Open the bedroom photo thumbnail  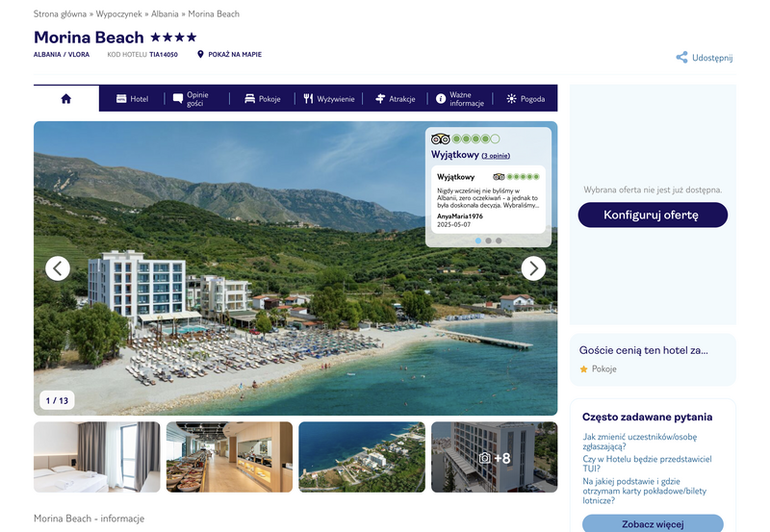pos(97,457)
